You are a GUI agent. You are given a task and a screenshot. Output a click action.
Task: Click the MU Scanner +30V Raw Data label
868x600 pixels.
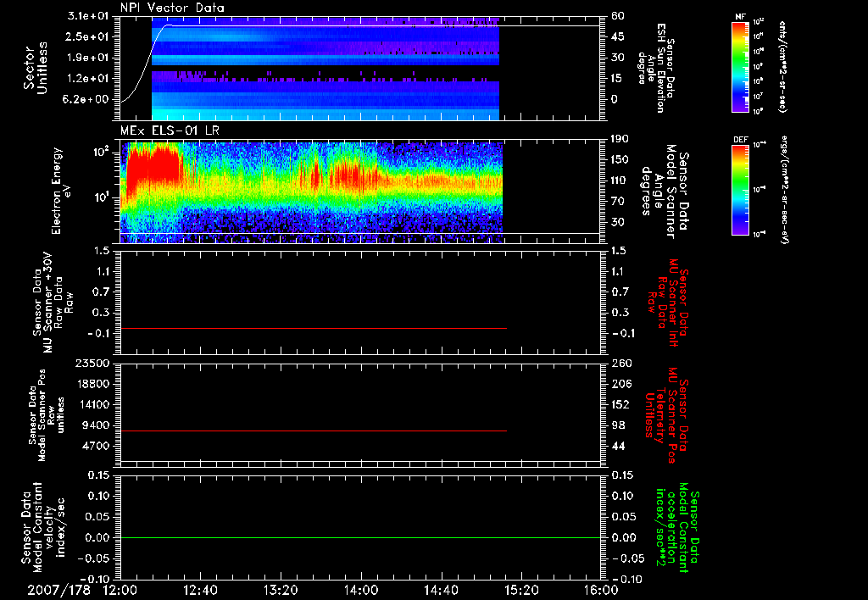53,303
